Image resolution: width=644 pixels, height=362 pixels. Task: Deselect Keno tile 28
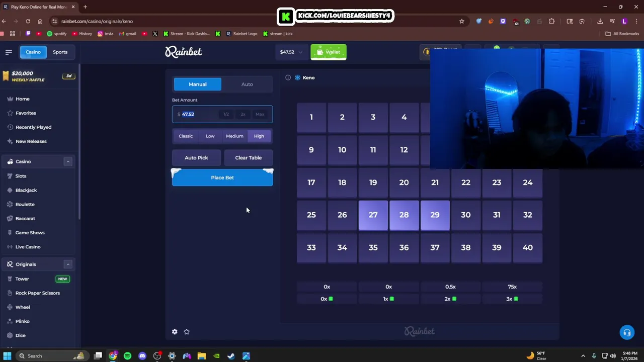(x=404, y=215)
